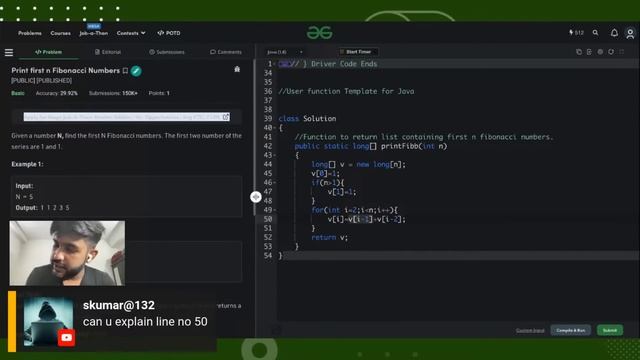
Task: Click the 'v[i]=v[i-1]+v[i-2];' line
Action: click(x=367, y=219)
